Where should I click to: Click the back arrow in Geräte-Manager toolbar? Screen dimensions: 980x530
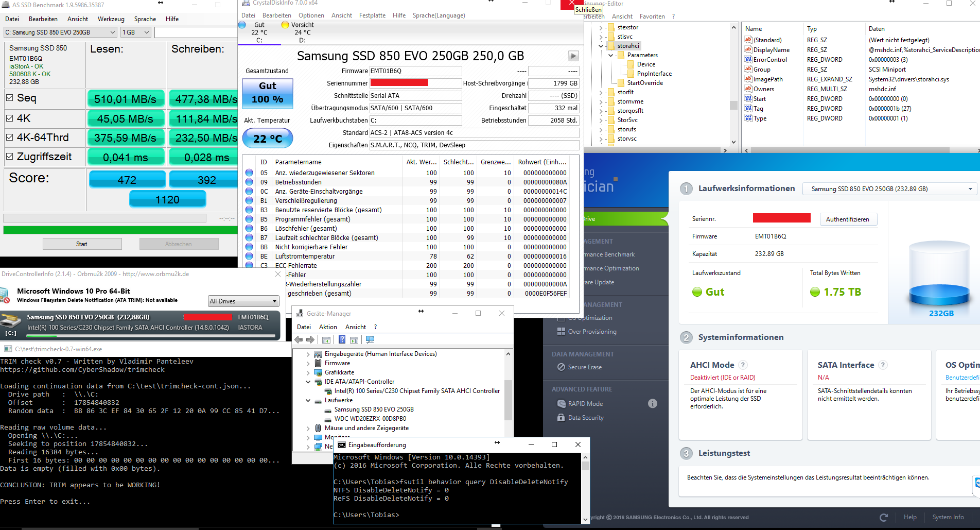(299, 340)
